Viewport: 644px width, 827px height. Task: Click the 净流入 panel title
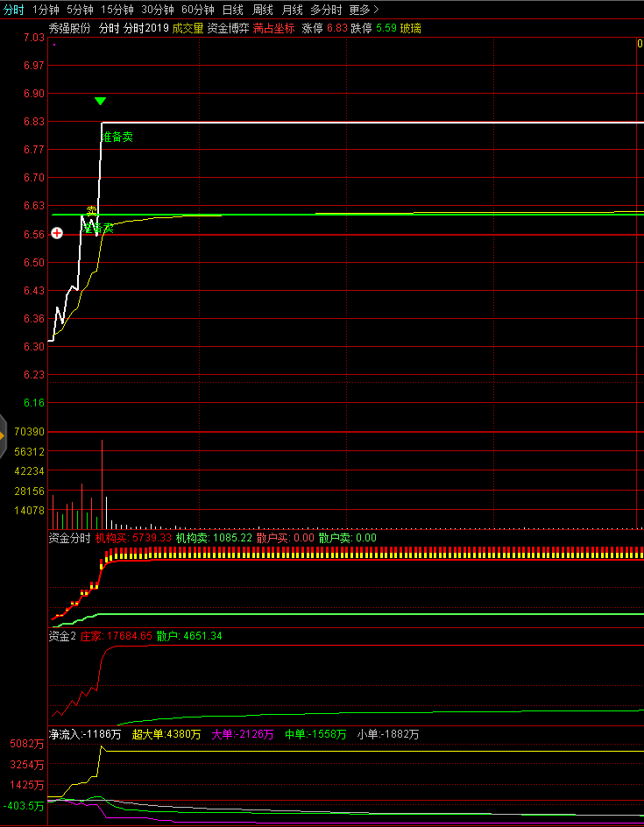click(65, 734)
